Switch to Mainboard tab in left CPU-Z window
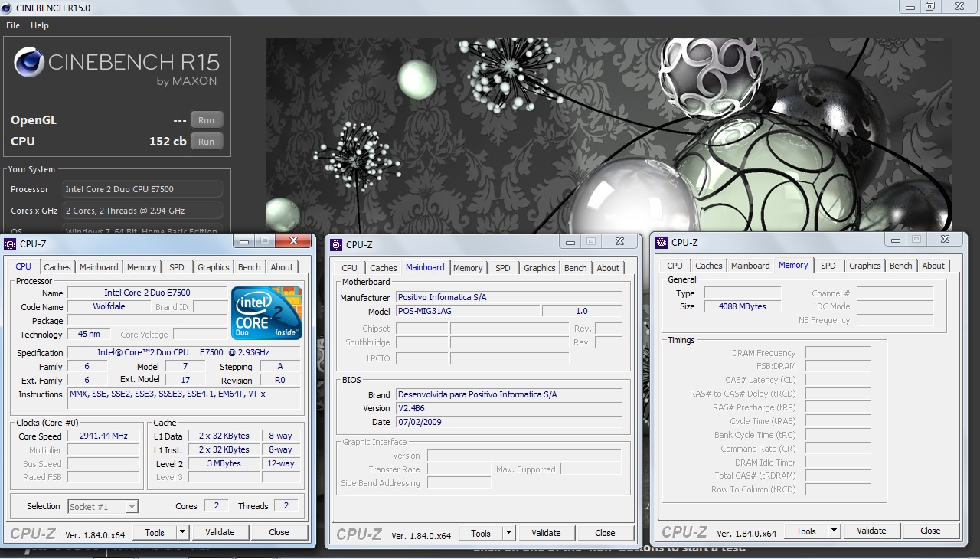The height and width of the screenshot is (559, 980). [100, 267]
